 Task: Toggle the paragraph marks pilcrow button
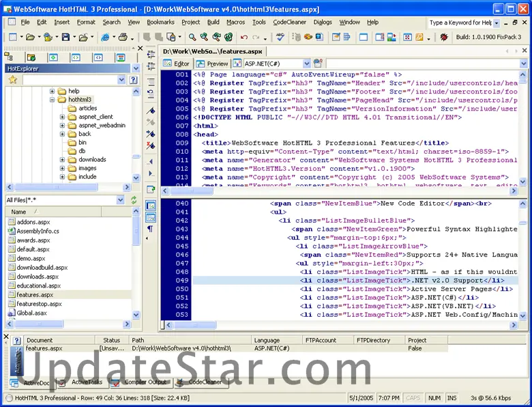151,229
